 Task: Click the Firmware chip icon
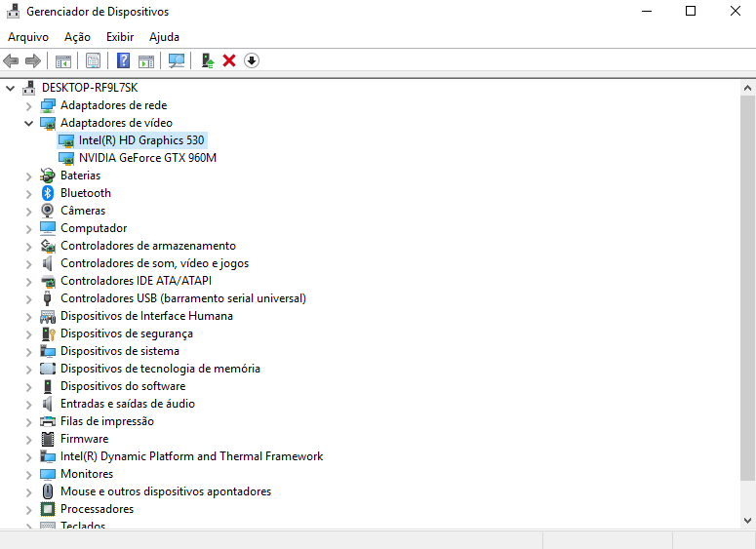click(x=47, y=439)
